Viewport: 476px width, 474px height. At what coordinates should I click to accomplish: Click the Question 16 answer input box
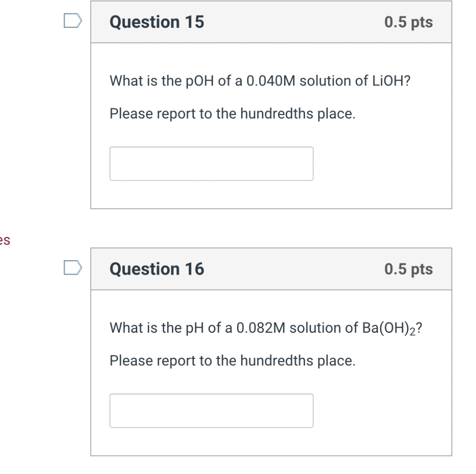[x=212, y=411]
